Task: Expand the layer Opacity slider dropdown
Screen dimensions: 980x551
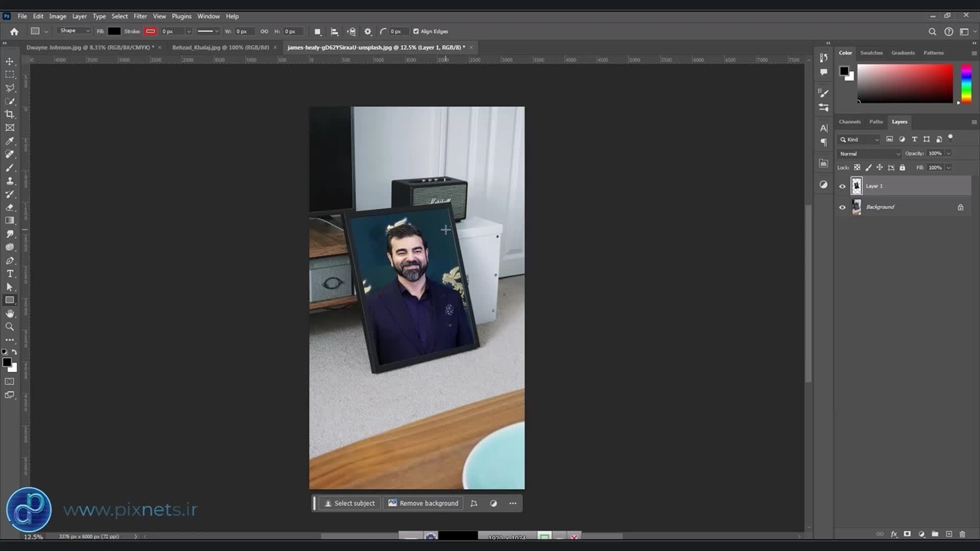Action: (x=949, y=154)
